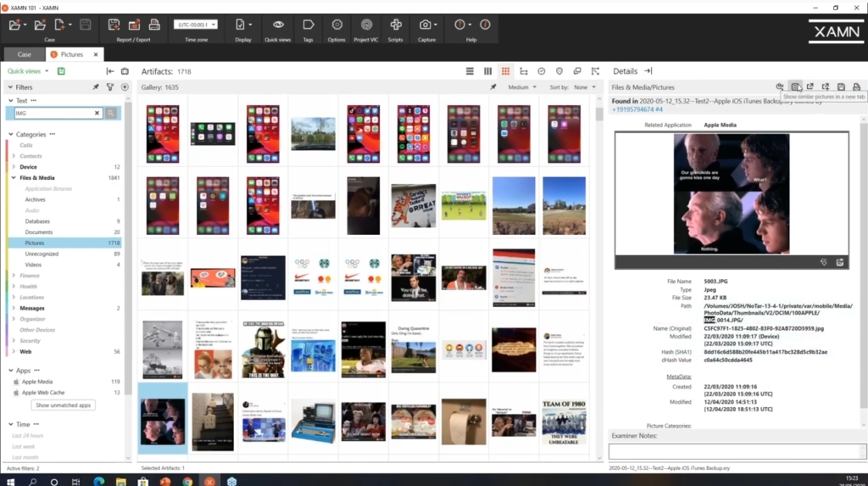Switch to connection tree view
Viewport: 868px width, 486px height.
click(524, 71)
